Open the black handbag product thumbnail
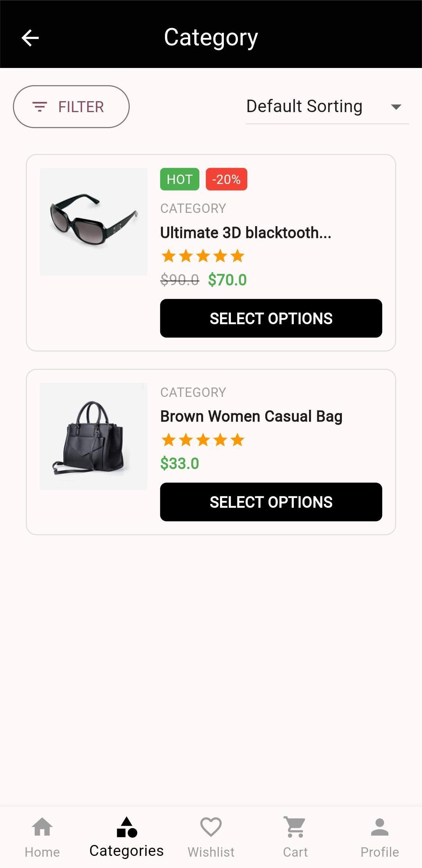Image resolution: width=422 pixels, height=868 pixels. [x=94, y=436]
